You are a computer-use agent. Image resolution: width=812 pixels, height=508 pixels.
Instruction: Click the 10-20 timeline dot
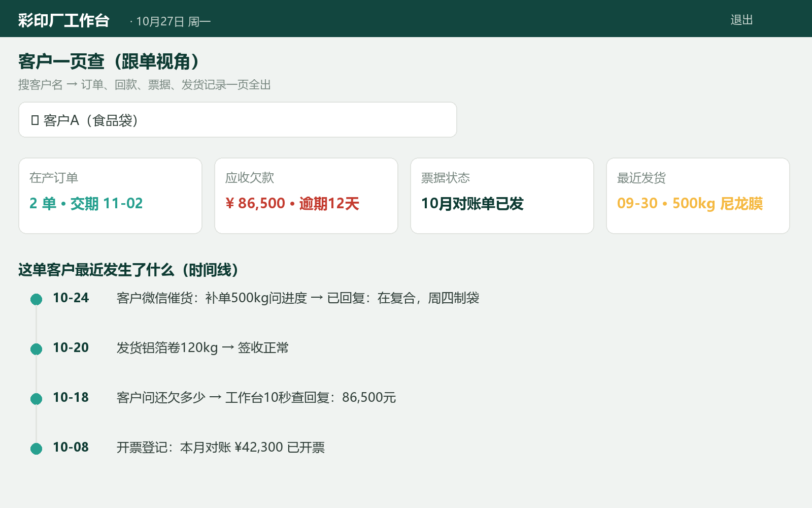click(36, 349)
